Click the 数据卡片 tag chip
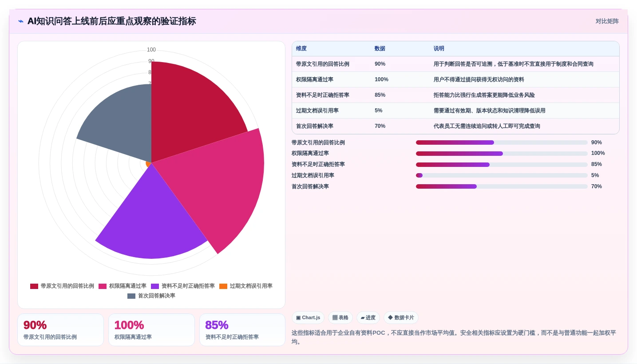This screenshot has height=364, width=637. (401, 318)
